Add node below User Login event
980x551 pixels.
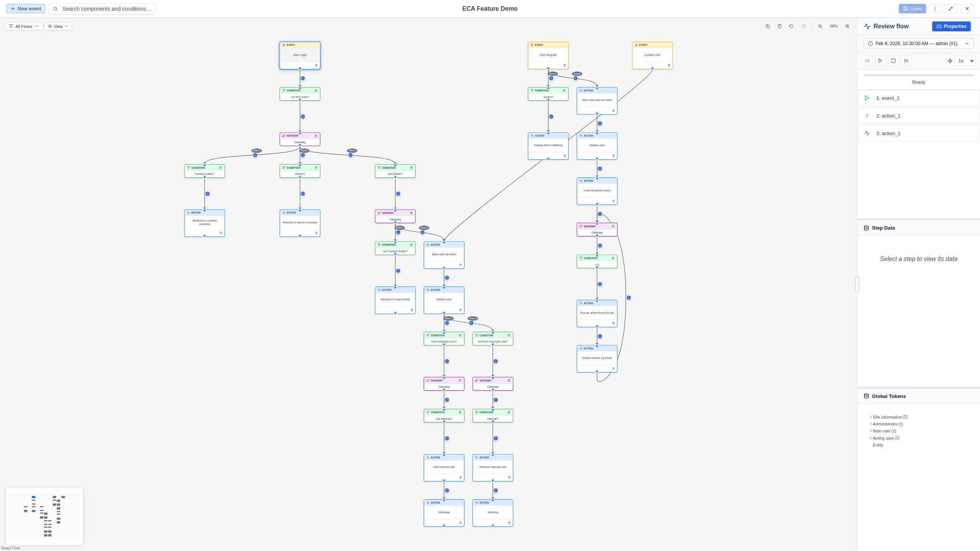(303, 78)
